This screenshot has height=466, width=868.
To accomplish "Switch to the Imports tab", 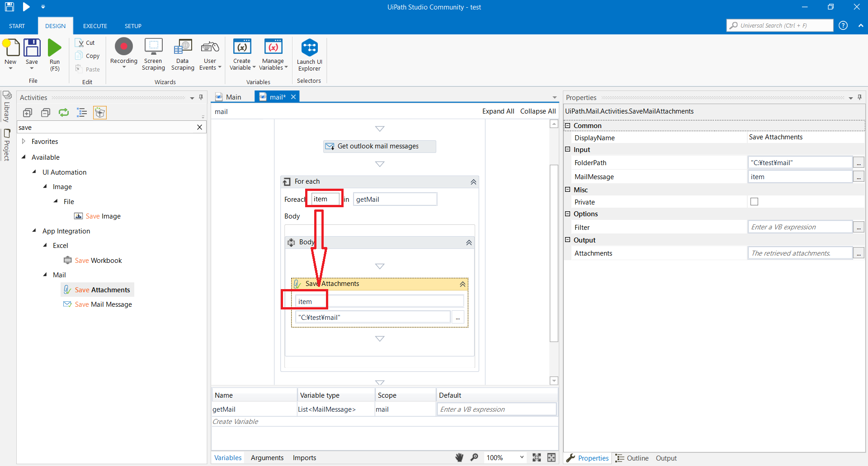I will pos(304,458).
